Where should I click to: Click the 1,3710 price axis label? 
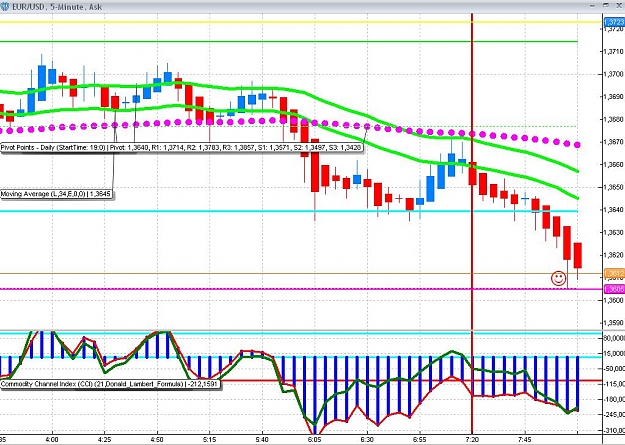pyautogui.click(x=615, y=51)
